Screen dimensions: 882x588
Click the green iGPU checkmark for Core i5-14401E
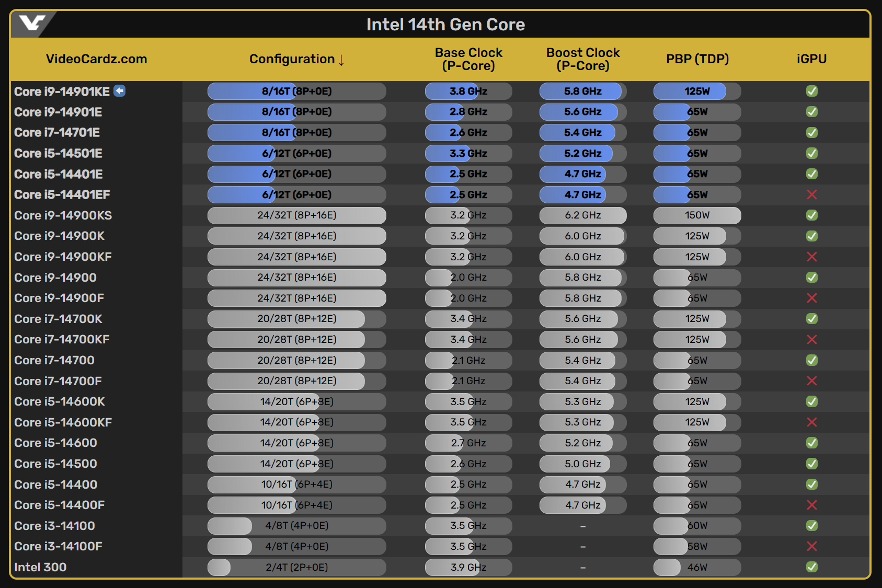812,174
